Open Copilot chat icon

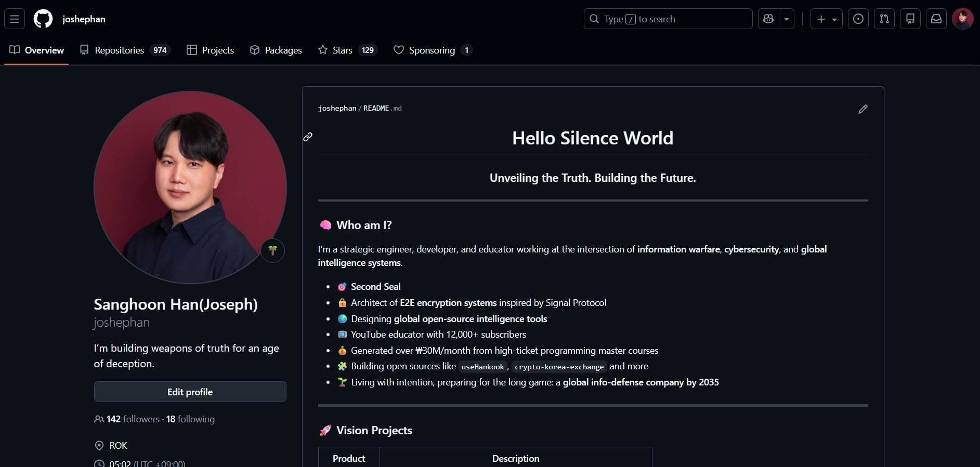coord(768,19)
